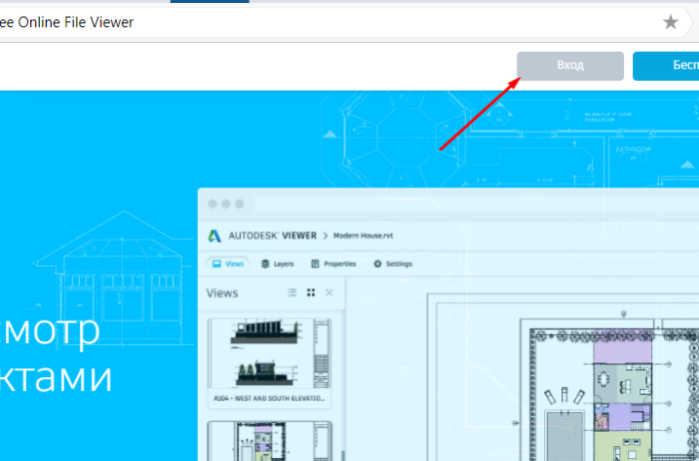Open the floor plan thumbnail below A104
The image size is (699, 461).
click(x=270, y=441)
